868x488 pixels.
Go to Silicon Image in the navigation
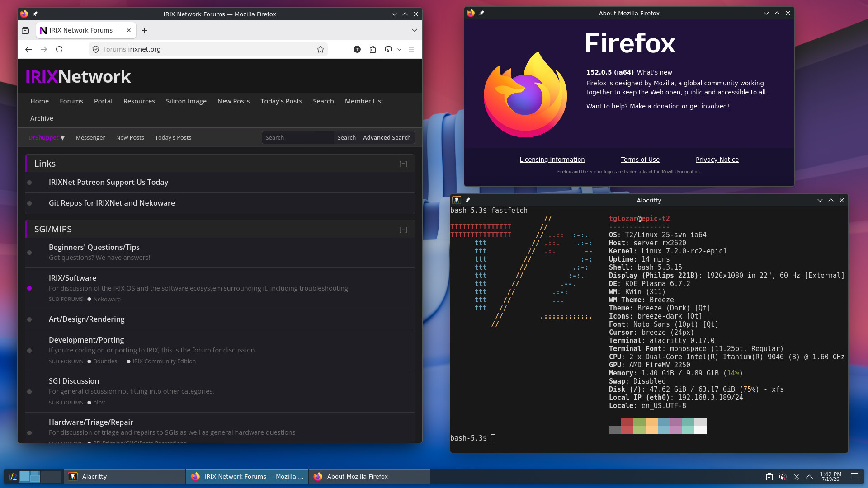coord(186,101)
